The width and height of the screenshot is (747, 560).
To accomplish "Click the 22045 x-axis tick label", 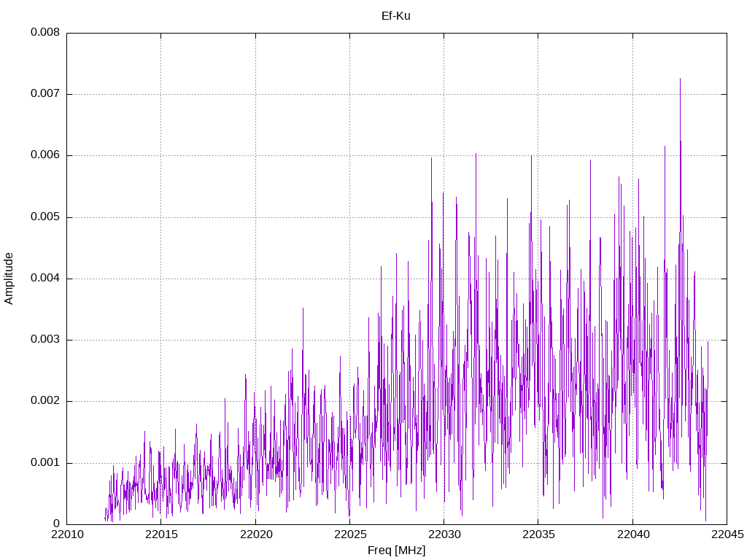I will tap(727, 534).
